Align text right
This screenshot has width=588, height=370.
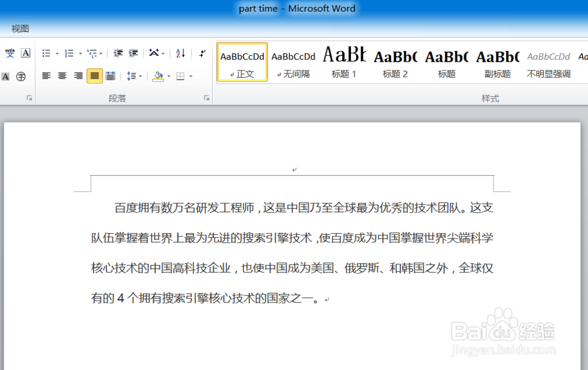pos(78,76)
